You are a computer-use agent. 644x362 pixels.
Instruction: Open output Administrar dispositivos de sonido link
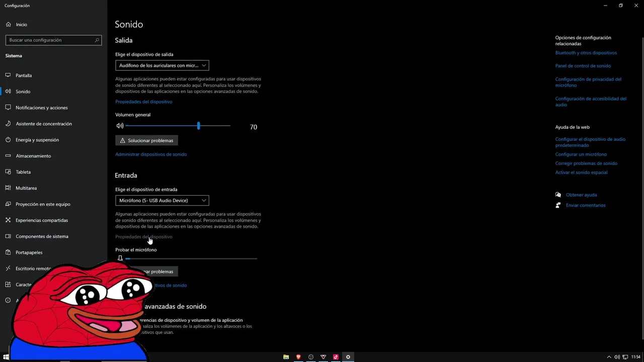pos(151,154)
